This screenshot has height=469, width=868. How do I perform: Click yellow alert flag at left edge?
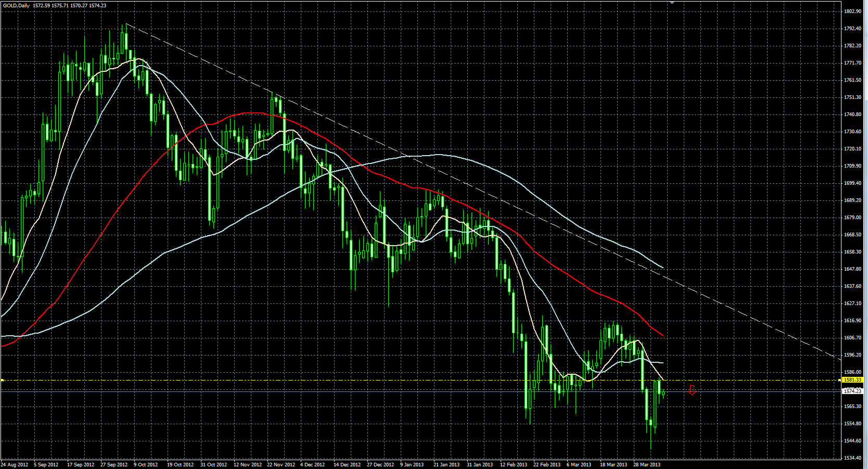click(x=2, y=380)
